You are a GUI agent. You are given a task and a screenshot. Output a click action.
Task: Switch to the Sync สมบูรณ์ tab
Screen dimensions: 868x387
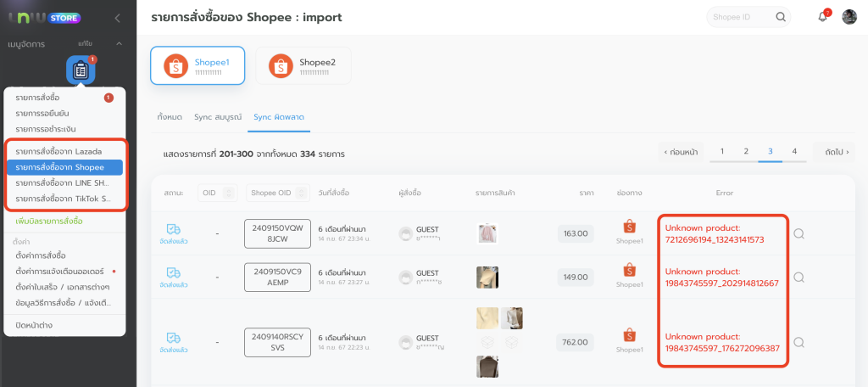coord(218,115)
